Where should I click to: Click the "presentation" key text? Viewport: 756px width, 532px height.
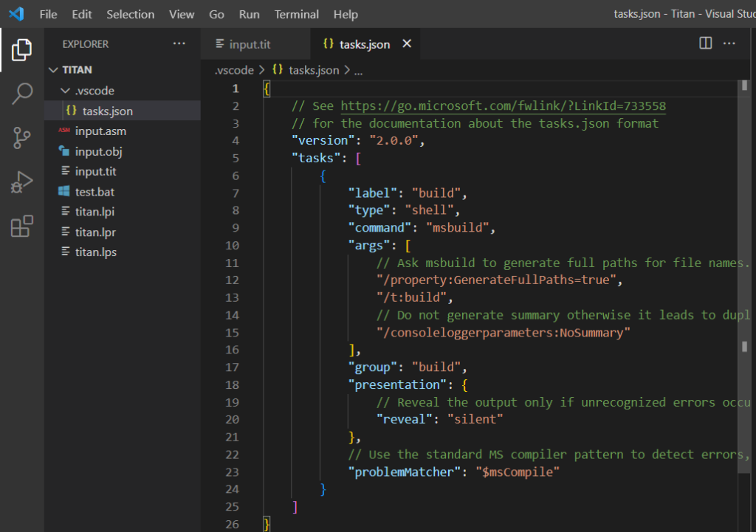click(397, 384)
